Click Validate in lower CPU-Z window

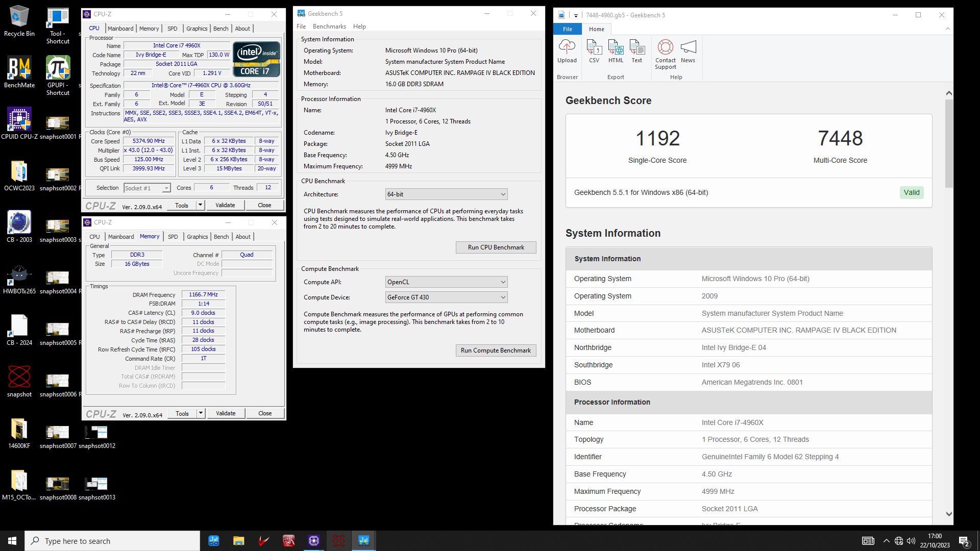226,413
